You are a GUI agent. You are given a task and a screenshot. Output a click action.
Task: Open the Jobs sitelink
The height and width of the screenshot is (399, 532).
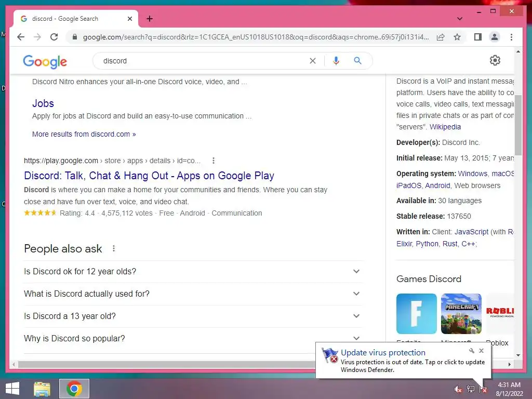(43, 103)
